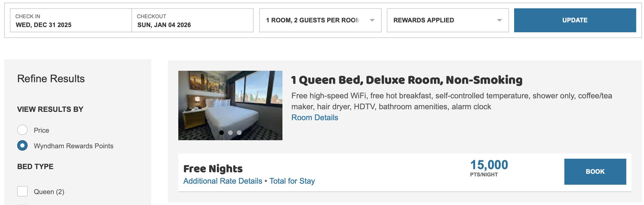644x205 pixels.
Task: Click the Rewards Applied dropdown arrow
Action: [499, 20]
